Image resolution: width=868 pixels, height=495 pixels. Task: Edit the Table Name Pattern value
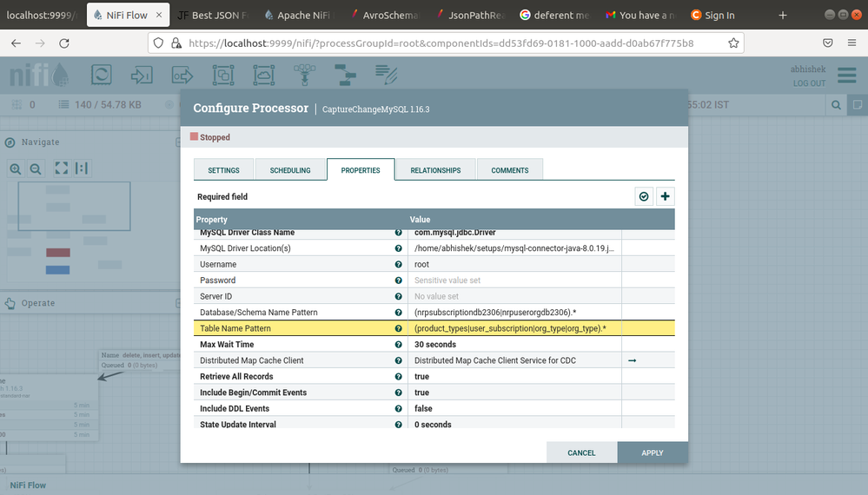pyautogui.click(x=513, y=329)
